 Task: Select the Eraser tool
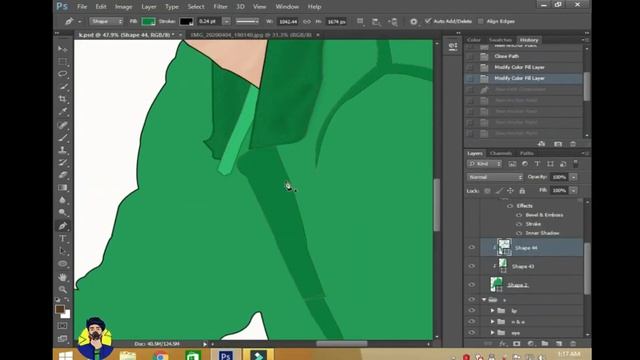[62, 175]
